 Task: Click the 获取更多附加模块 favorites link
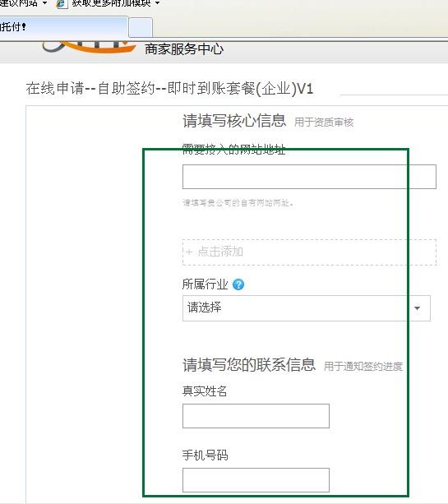(x=111, y=3)
